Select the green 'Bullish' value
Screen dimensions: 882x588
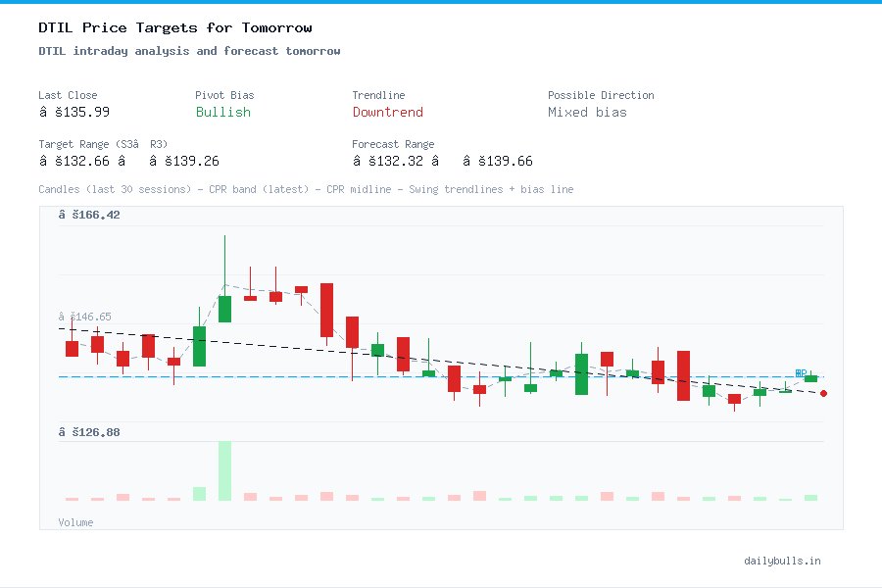223,112
